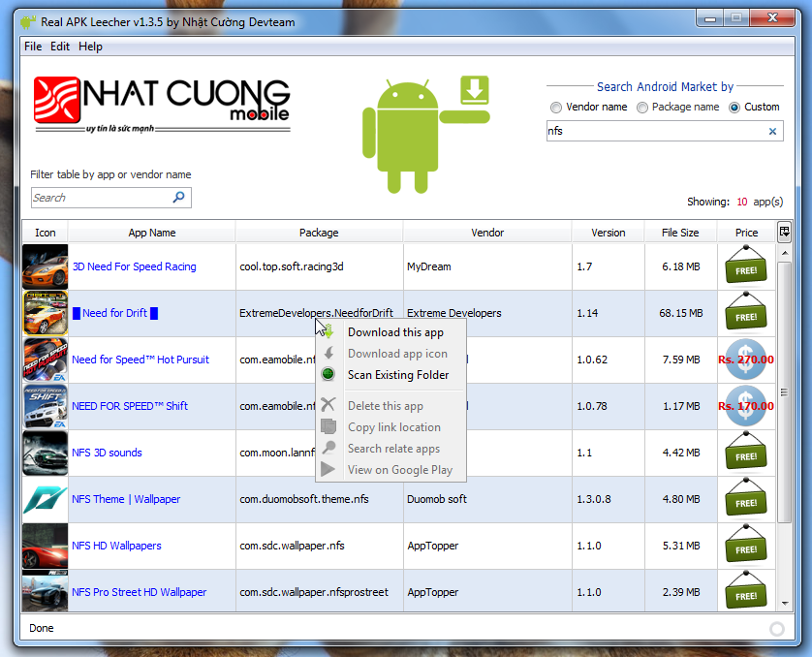Click the status indicator circle in status bar

777,629
